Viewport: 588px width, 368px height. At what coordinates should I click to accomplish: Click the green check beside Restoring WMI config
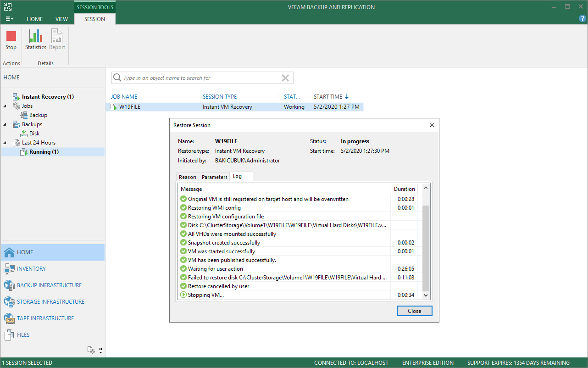pyautogui.click(x=183, y=208)
